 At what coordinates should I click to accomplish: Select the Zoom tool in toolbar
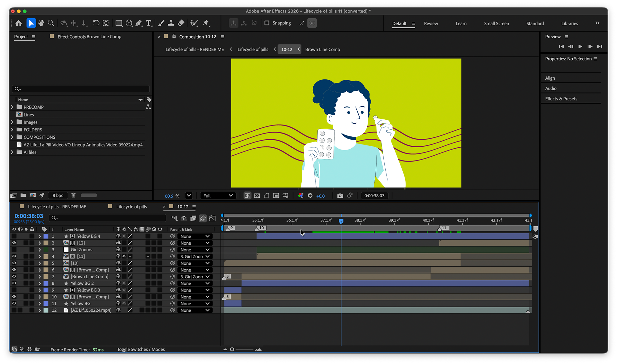click(51, 23)
